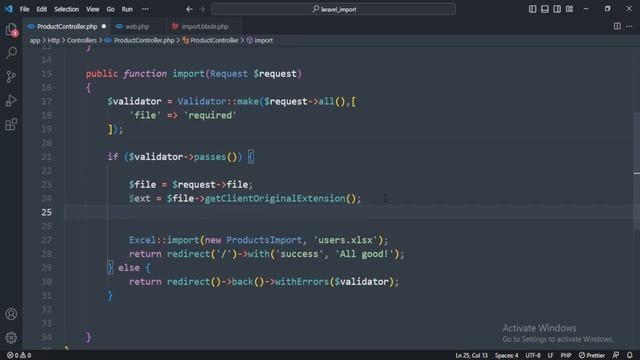Click the UTF-8 encoding status item
The height and width of the screenshot is (360, 640).
click(533, 355)
